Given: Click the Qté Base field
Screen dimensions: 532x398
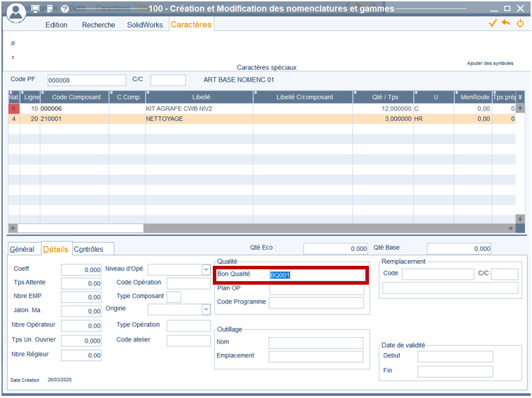Looking at the screenshot, I should click(459, 248).
